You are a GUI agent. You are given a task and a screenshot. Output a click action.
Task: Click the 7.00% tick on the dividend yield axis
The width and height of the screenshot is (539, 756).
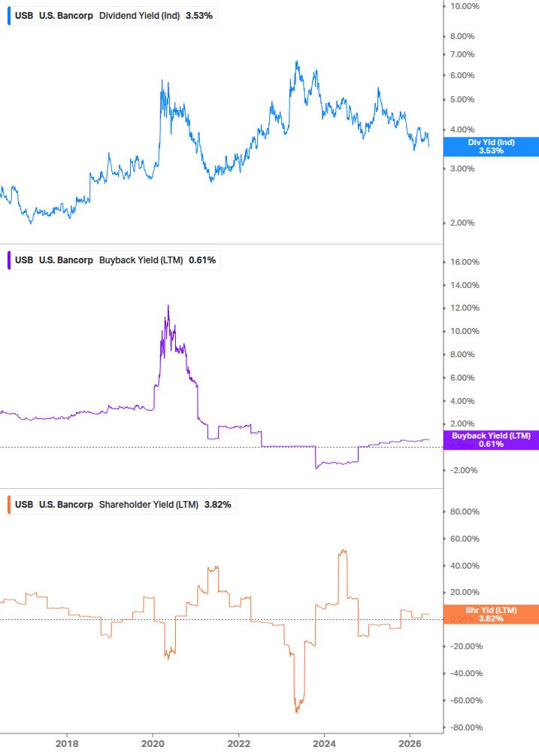pos(462,54)
